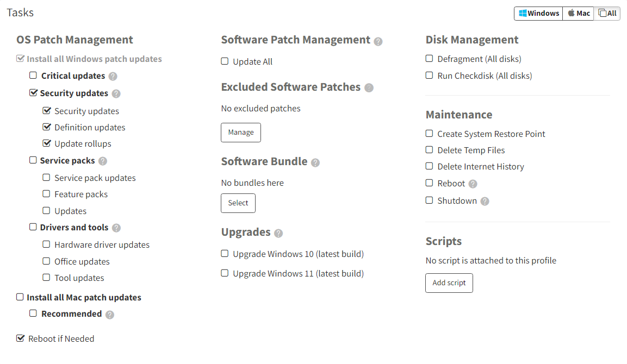Uncheck bold Security updates group checkbox
The width and height of the screenshot is (627, 364).
[33, 93]
